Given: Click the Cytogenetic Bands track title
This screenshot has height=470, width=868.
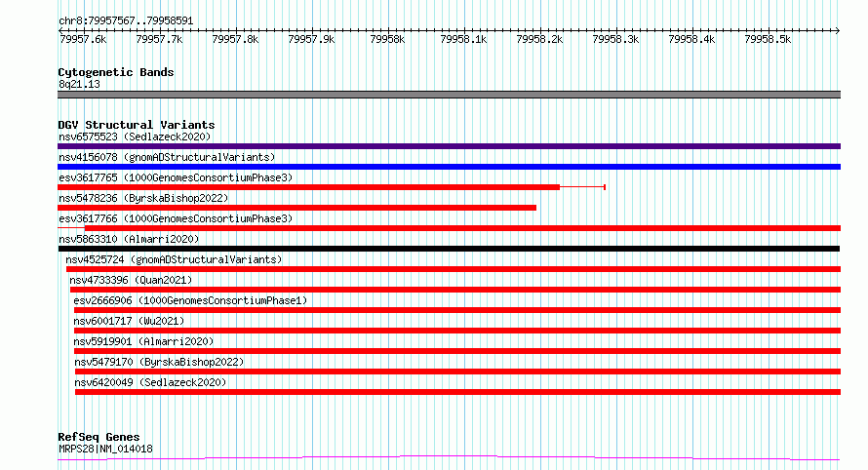Looking at the screenshot, I should coord(116,72).
